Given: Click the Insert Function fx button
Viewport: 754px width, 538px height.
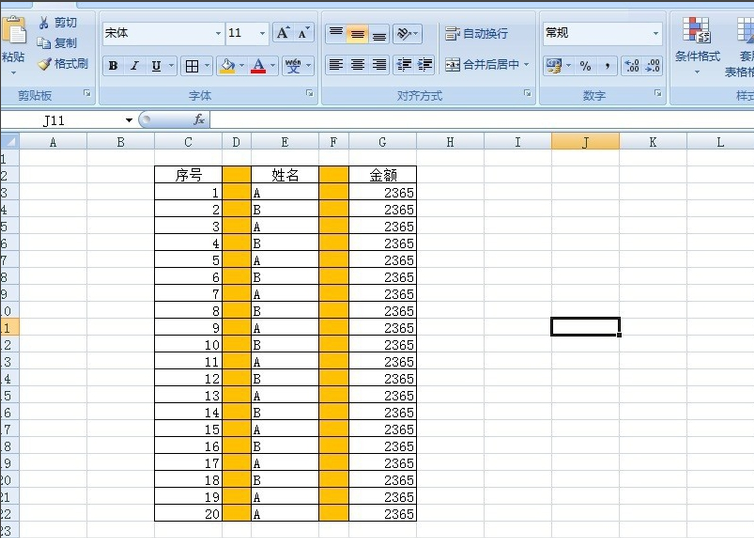Looking at the screenshot, I should [199, 120].
